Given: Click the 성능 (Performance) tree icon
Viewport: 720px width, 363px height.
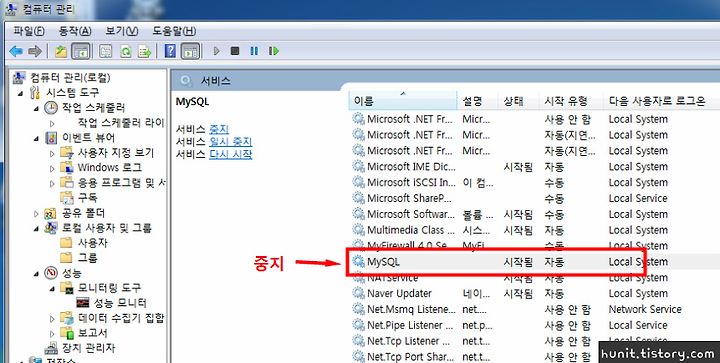Looking at the screenshot, I should (51, 273).
